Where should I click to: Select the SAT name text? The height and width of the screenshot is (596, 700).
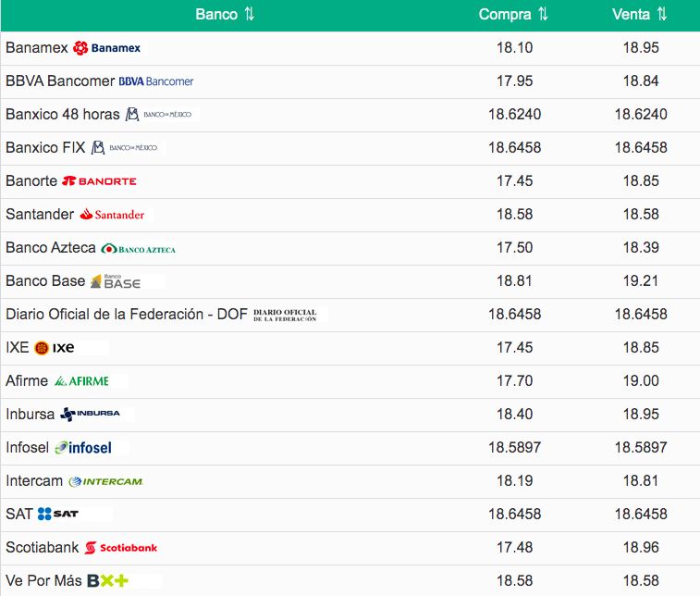point(19,514)
